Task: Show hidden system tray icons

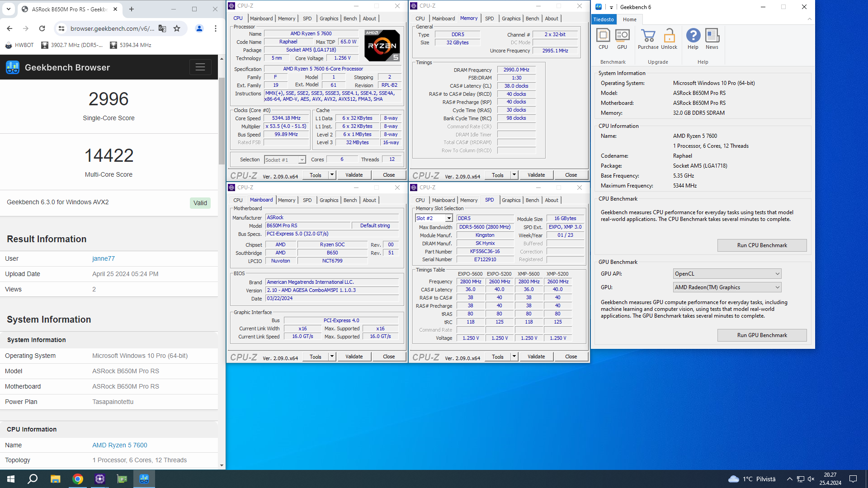Action: 789,479
